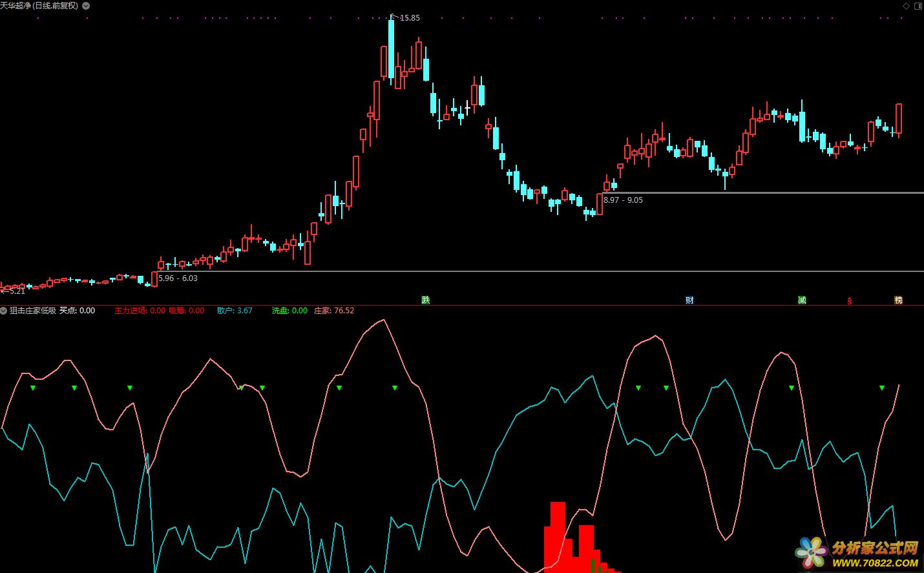Screen dimensions: 924x573
Task: Click the 主力进场: 0.00 value
Action: click(140, 311)
